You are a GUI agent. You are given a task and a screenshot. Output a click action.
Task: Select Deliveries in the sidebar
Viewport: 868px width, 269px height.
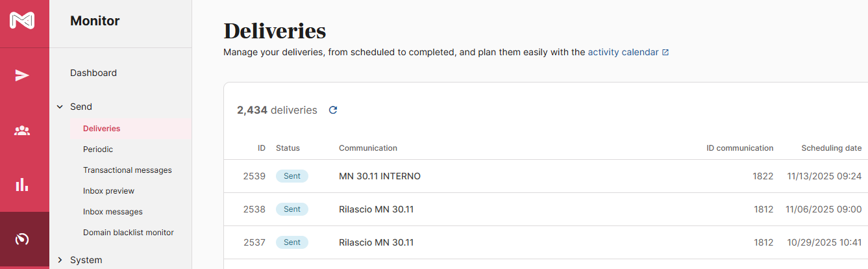point(102,129)
